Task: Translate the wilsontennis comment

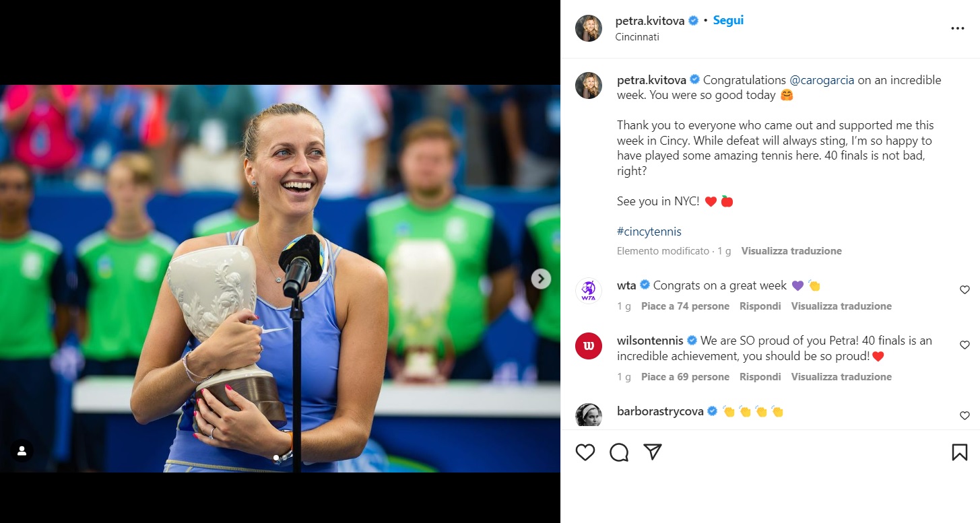Action: point(841,377)
